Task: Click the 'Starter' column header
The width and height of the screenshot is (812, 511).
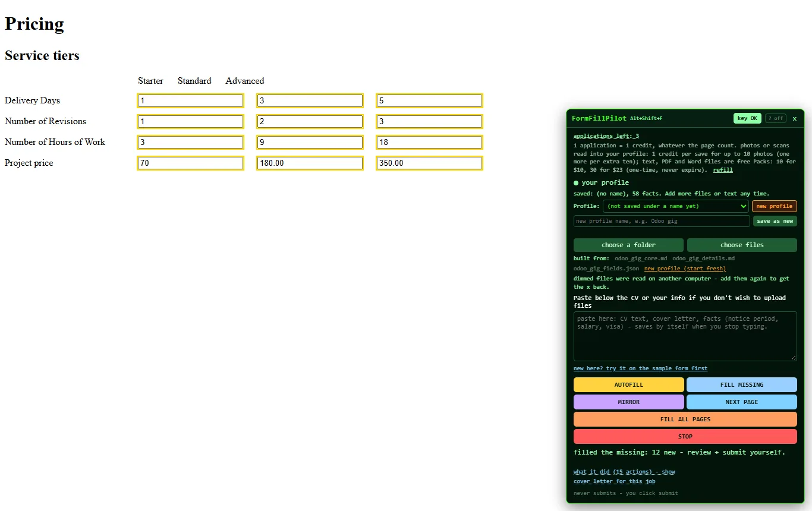Action: [150, 81]
